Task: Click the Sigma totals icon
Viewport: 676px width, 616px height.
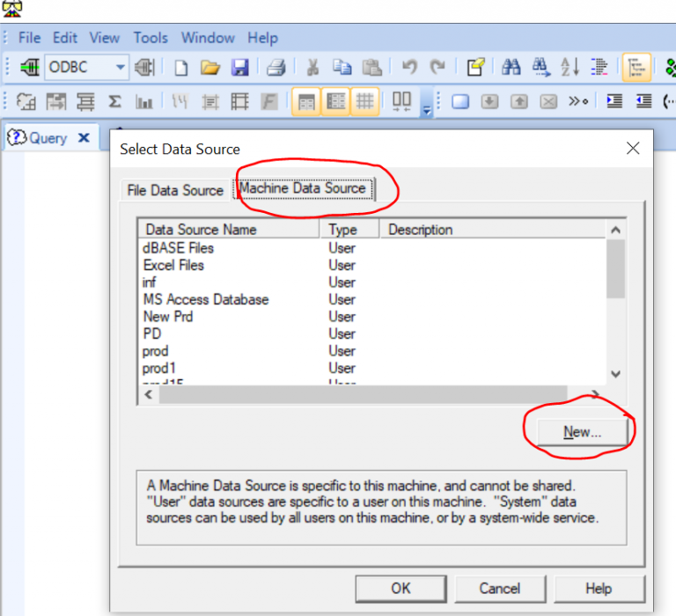Action: 114,101
